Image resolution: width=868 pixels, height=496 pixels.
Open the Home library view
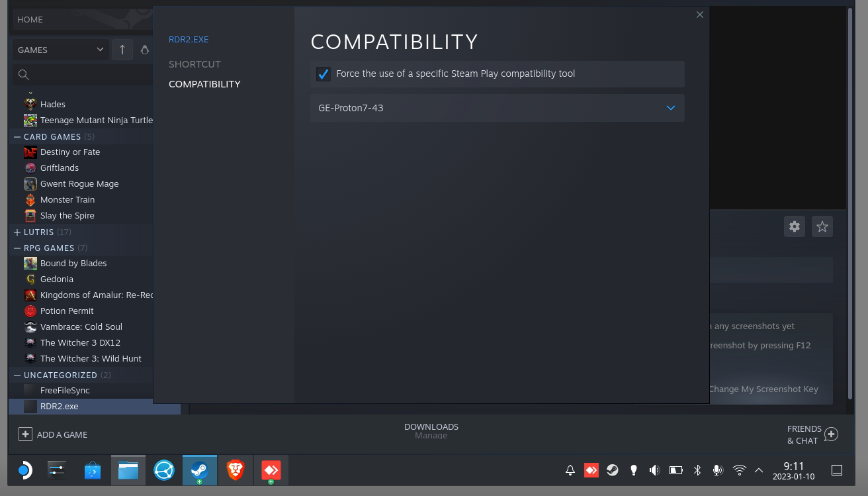tap(83, 20)
